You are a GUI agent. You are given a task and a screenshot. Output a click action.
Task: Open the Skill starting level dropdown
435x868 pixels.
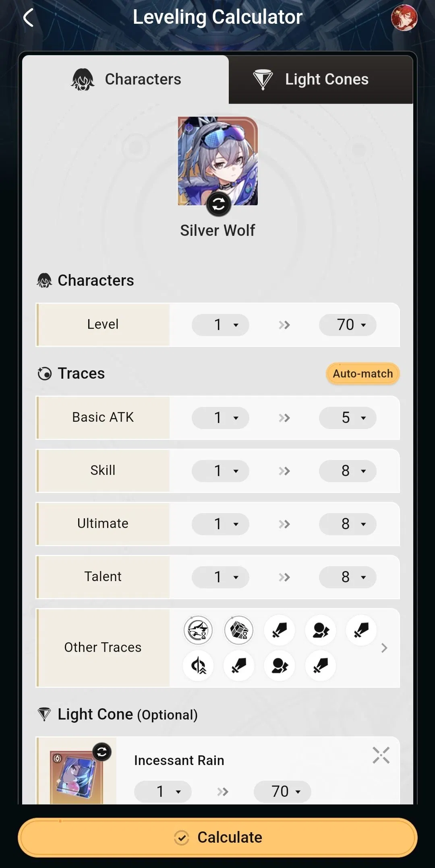point(220,471)
